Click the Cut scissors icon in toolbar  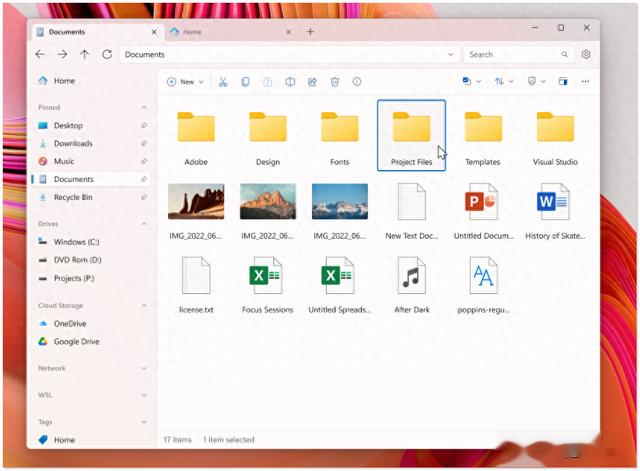222,82
